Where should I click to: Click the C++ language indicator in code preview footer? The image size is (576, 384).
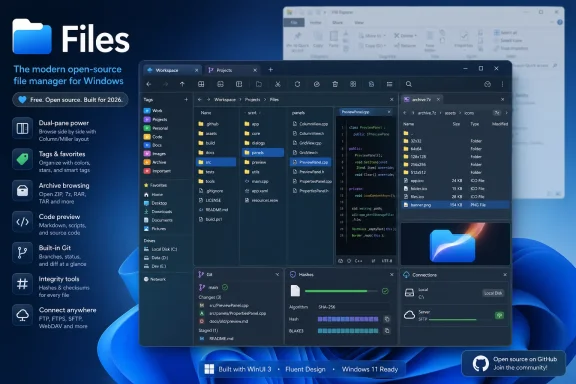tap(359, 261)
